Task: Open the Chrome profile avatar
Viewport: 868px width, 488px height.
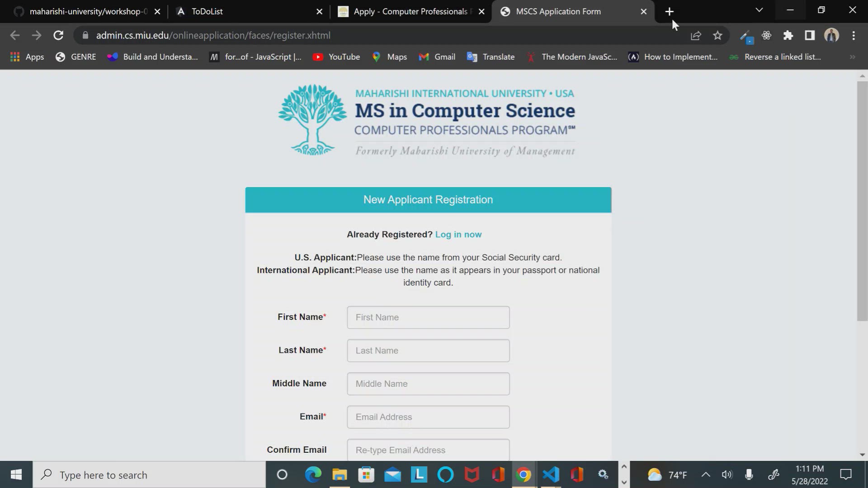Action: [831, 35]
